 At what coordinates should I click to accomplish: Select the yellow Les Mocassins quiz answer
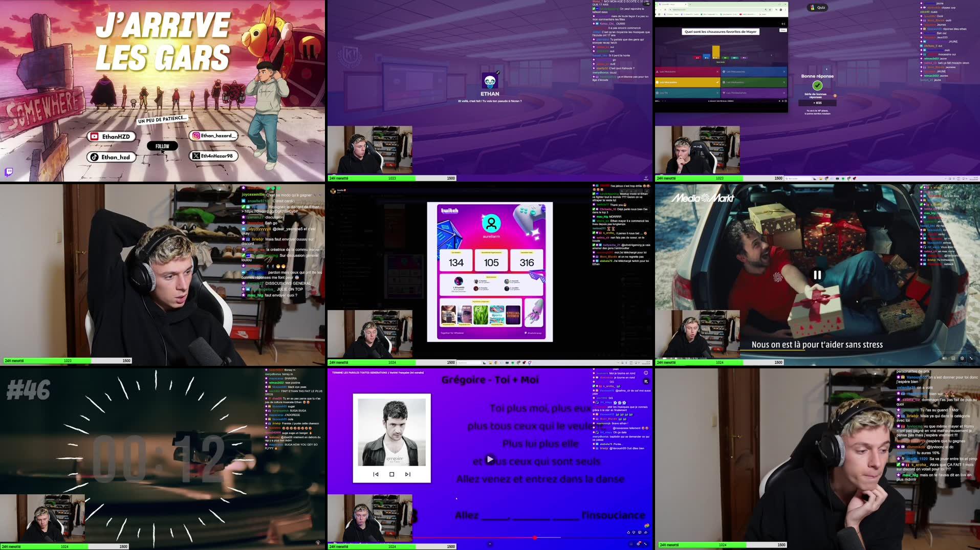coord(688,82)
